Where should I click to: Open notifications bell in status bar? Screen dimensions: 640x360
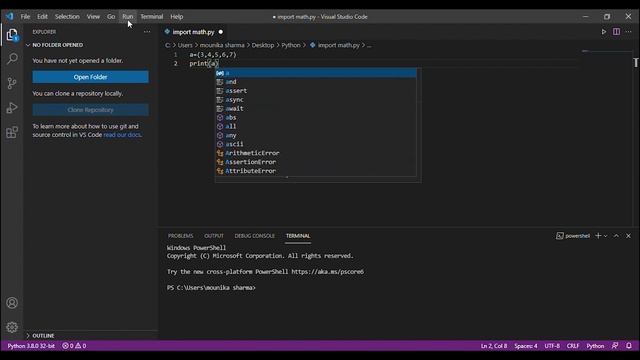point(629,346)
